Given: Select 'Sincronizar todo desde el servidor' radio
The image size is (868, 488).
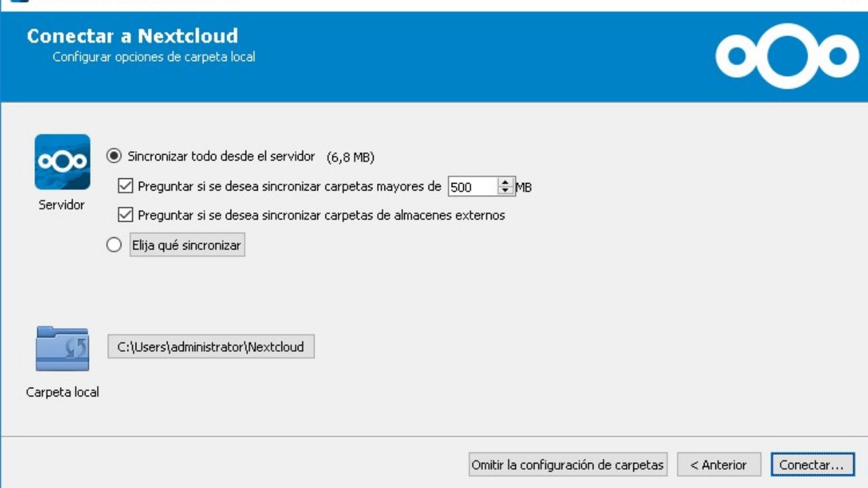Looking at the screenshot, I should coord(114,156).
